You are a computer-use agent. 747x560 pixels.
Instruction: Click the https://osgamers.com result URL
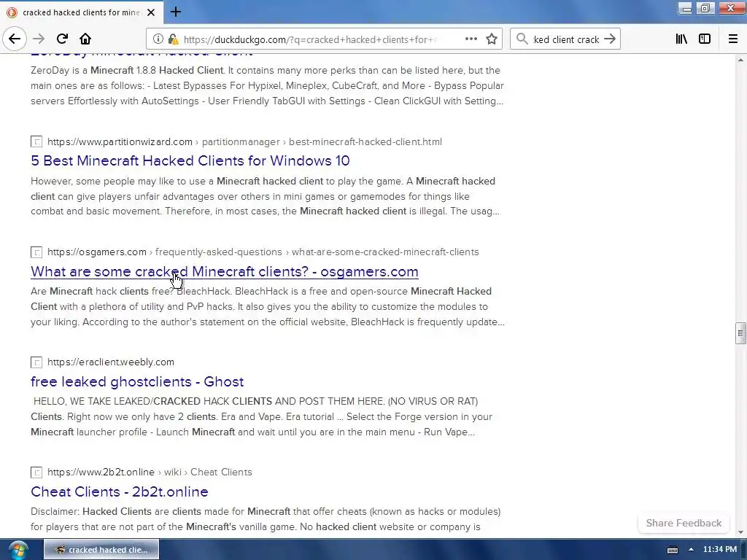[97, 252]
